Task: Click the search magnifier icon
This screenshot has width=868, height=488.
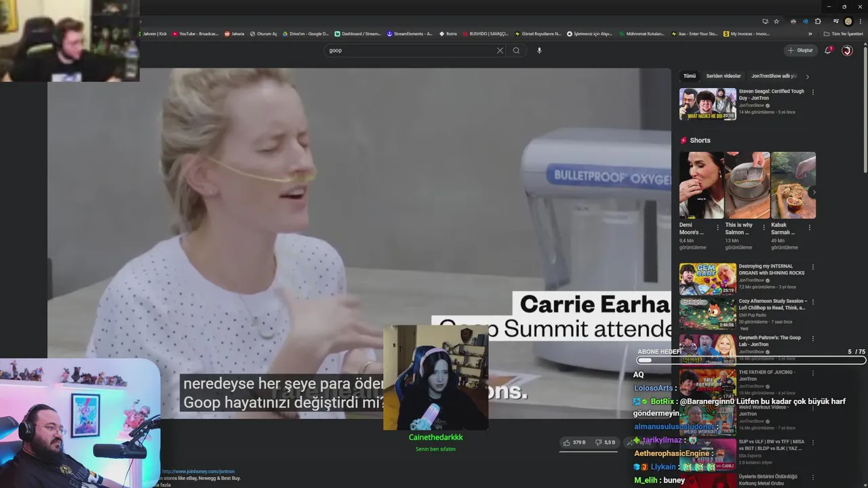Action: click(516, 50)
